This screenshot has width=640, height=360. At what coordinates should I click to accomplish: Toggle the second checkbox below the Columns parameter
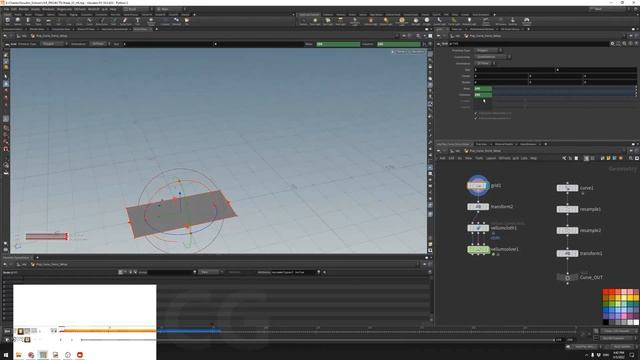[476, 118]
